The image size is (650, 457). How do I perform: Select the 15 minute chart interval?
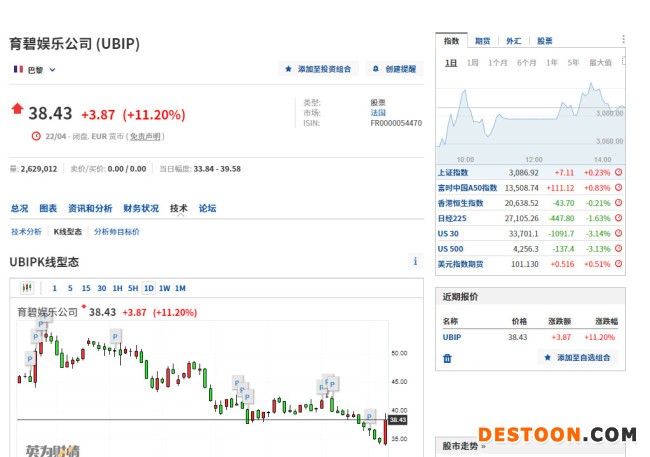(86, 288)
